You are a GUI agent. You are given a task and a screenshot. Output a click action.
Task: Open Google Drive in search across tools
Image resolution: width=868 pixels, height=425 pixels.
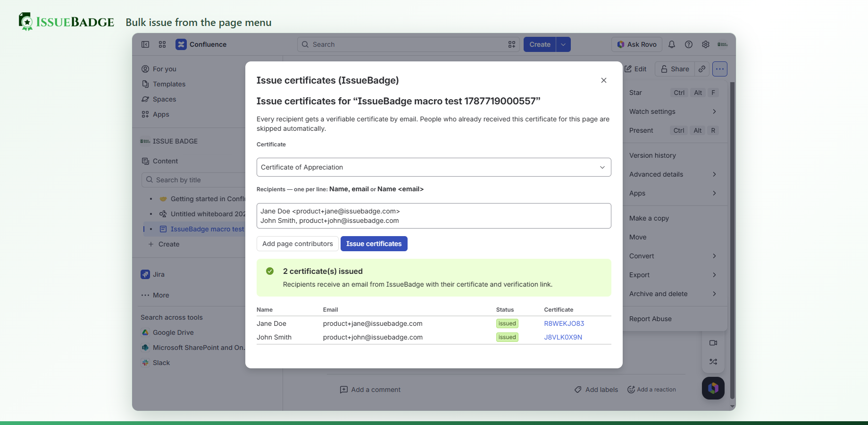click(168, 332)
